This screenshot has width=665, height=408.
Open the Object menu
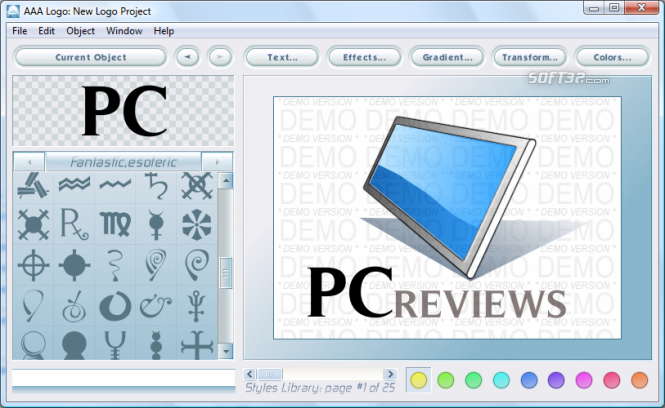81,31
